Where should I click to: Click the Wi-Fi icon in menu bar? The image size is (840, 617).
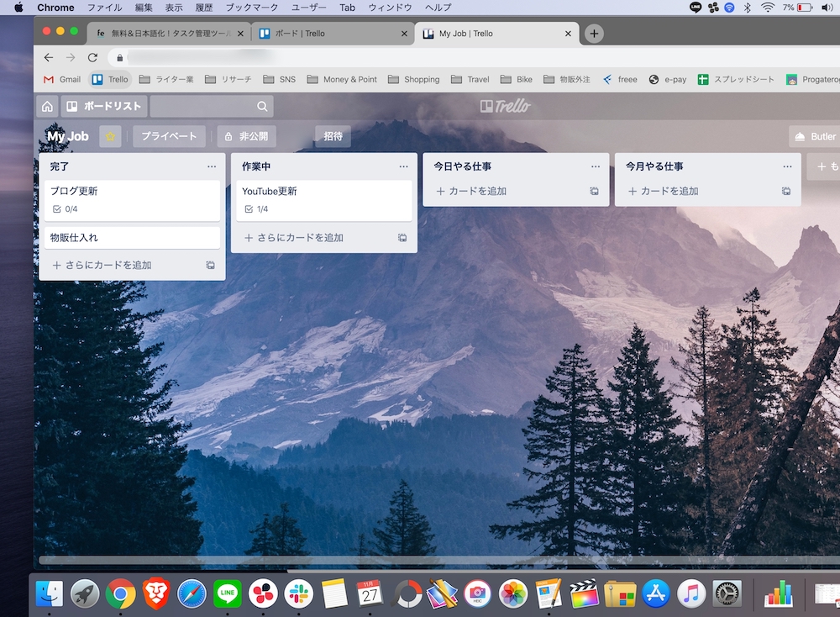coord(768,8)
